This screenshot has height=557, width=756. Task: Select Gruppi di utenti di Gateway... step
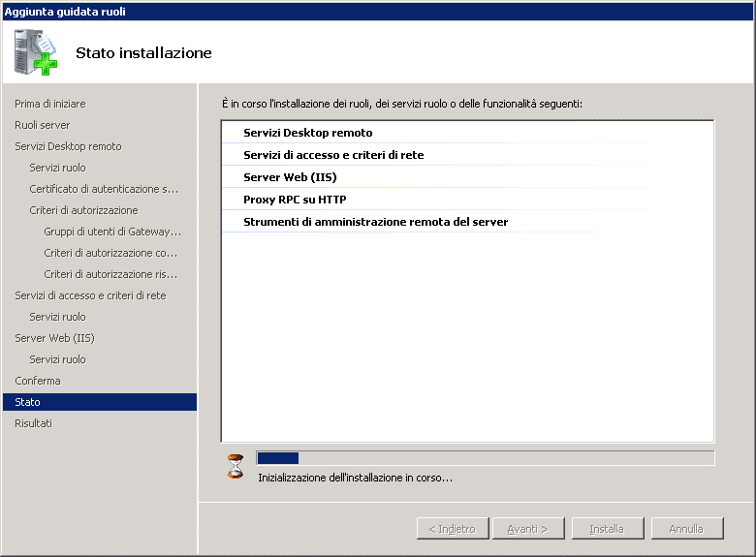click(x=112, y=232)
